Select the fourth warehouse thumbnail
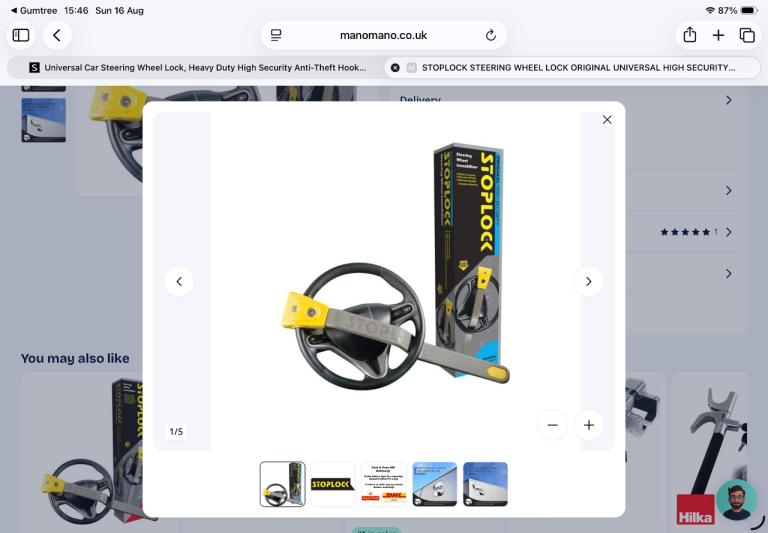This screenshot has width=768, height=533. click(x=435, y=484)
